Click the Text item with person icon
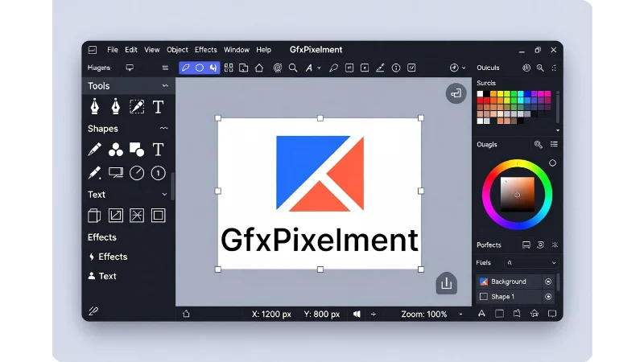The image size is (644, 362). pos(103,276)
